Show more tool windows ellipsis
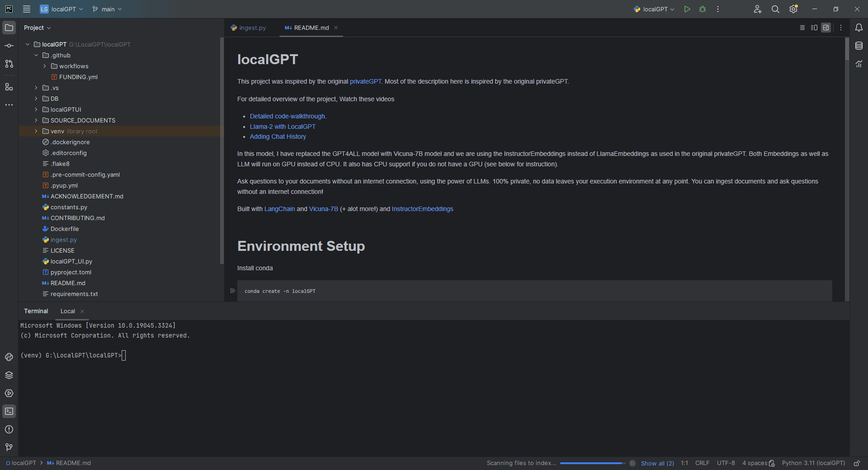868x470 pixels. coord(9,105)
